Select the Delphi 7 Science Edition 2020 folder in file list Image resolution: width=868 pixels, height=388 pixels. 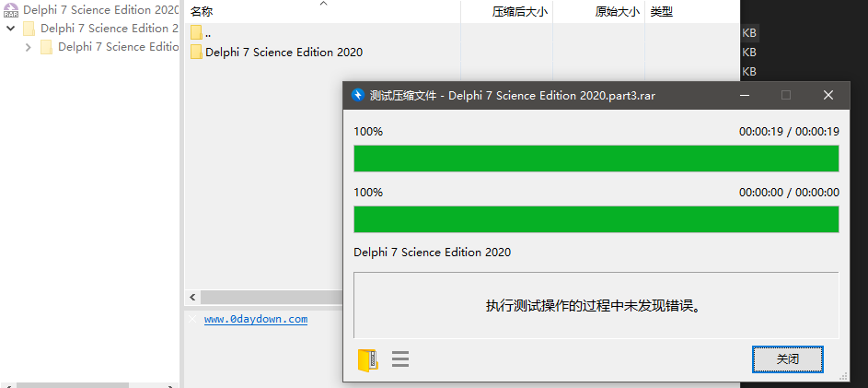coord(284,53)
